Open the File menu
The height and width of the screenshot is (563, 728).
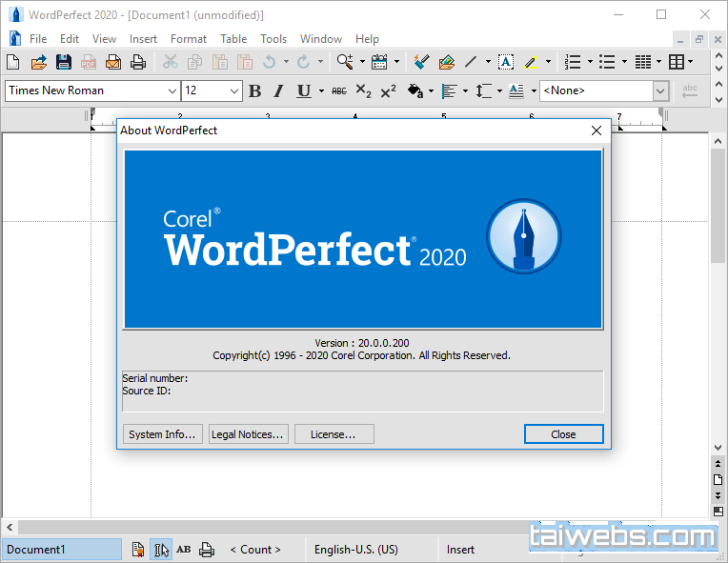pyautogui.click(x=38, y=39)
